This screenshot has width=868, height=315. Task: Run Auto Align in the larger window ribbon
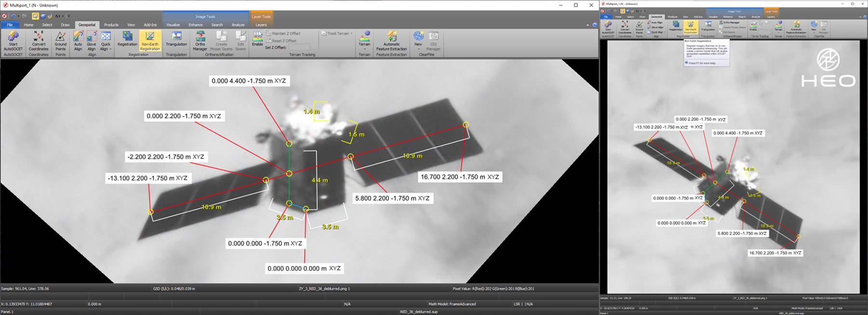pyautogui.click(x=78, y=40)
